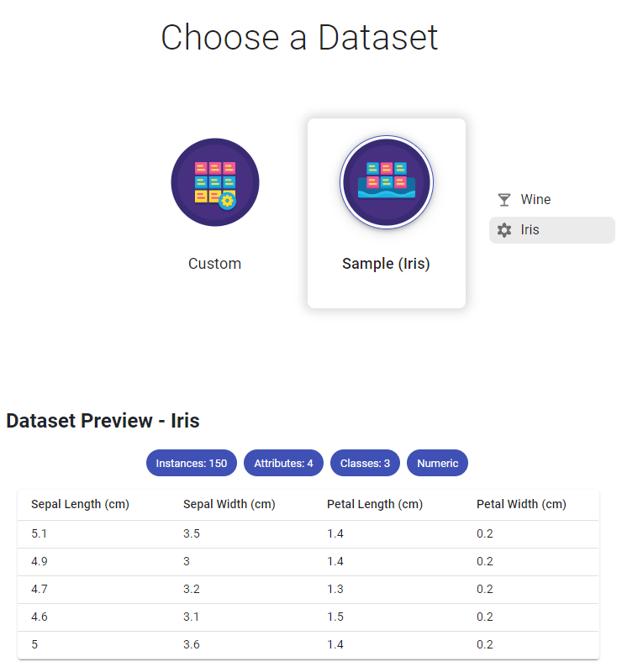Click the Instances: 150 chip

[x=192, y=463]
